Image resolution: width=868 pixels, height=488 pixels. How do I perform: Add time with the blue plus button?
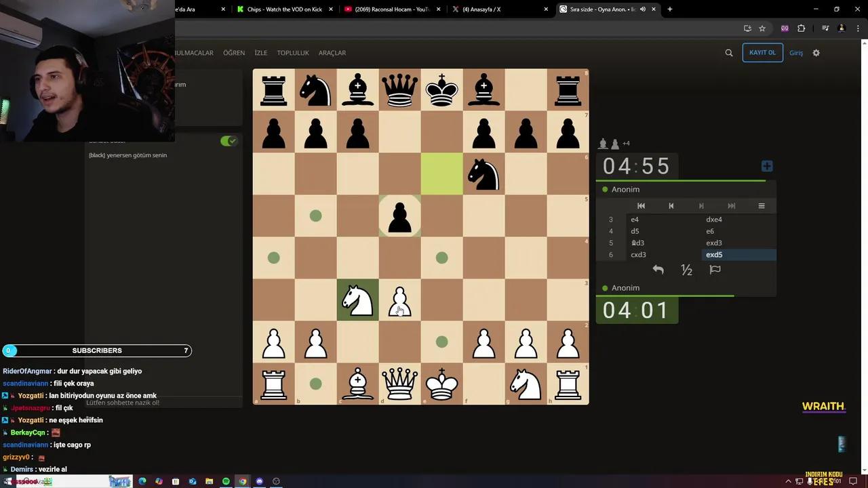(x=767, y=166)
